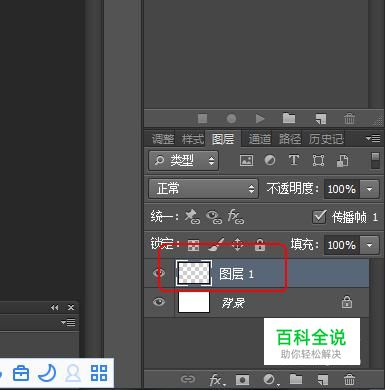Image resolution: width=385 pixels, height=390 pixels.
Task: Select the 图层 tab
Action: tap(223, 139)
